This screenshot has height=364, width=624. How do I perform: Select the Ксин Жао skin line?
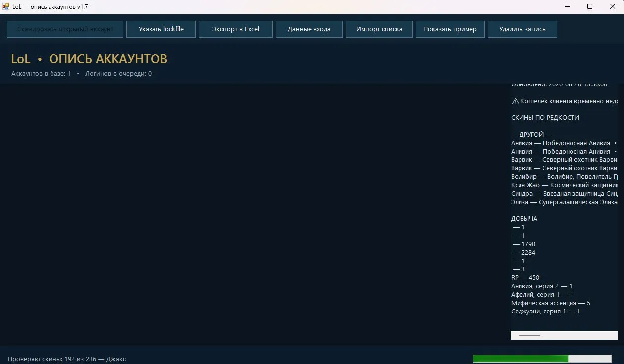[565, 185]
